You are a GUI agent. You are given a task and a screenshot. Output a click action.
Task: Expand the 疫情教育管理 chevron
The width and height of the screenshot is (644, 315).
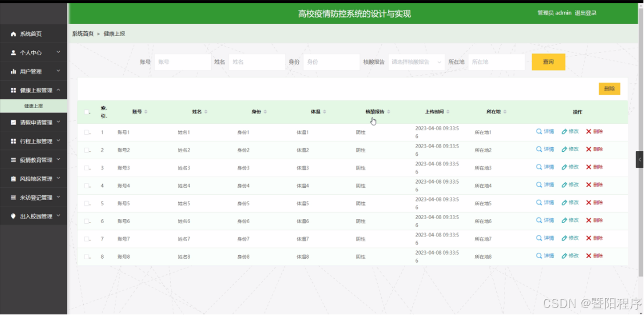58,160
